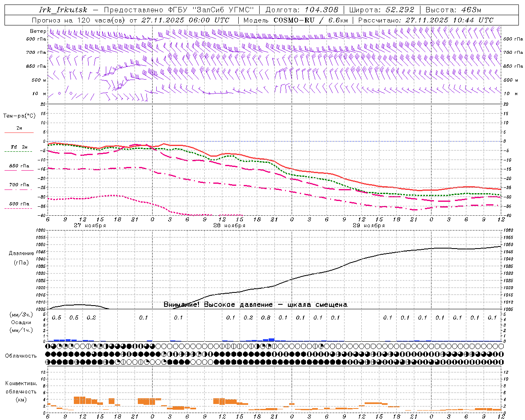The image size is (525, 420).
Task: Click the Широта: 52.292 value
Action: pyautogui.click(x=382, y=10)
